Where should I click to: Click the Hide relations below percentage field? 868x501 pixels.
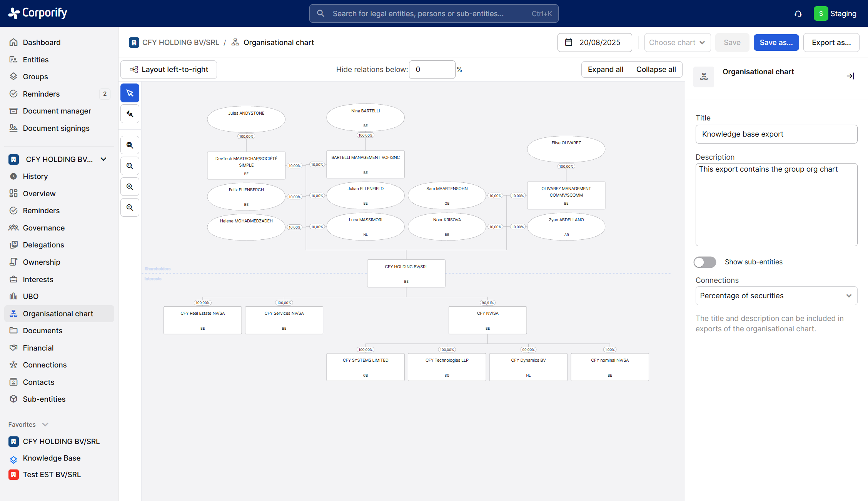(432, 70)
